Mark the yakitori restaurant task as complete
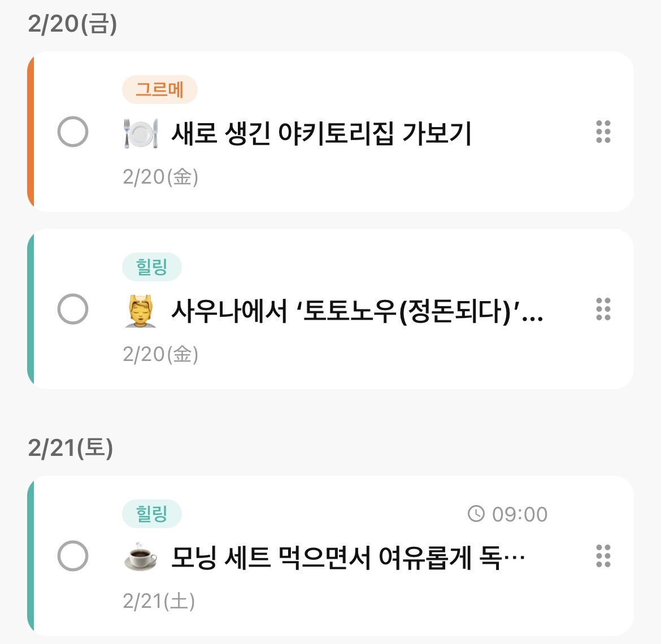The height and width of the screenshot is (644, 661). point(73,132)
